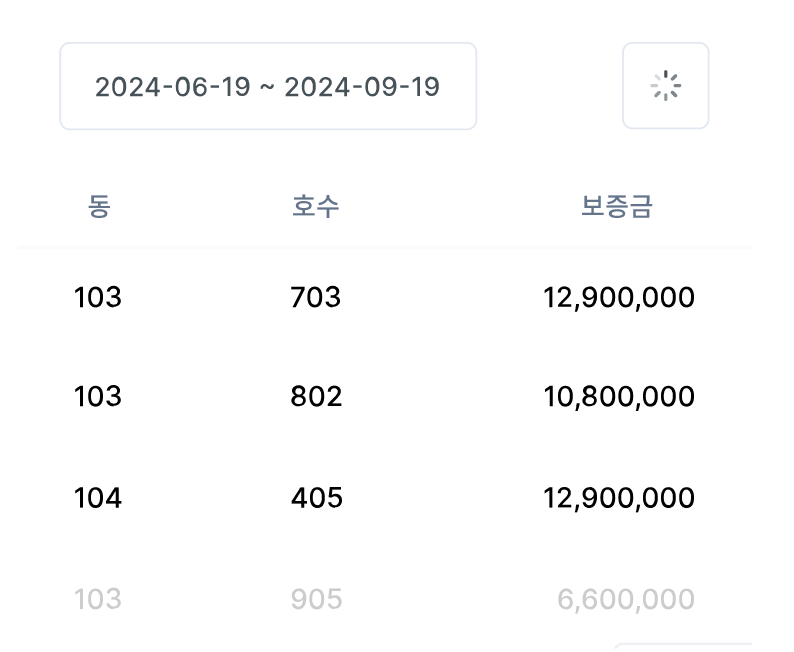Click the start date 2024-06-19
Screen dimensions: 794x652
(171, 87)
